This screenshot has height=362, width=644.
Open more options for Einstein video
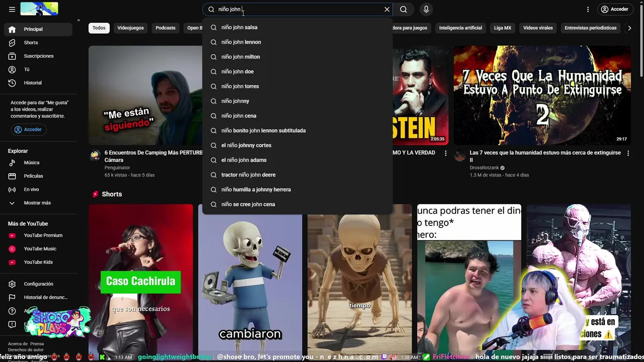(x=445, y=153)
